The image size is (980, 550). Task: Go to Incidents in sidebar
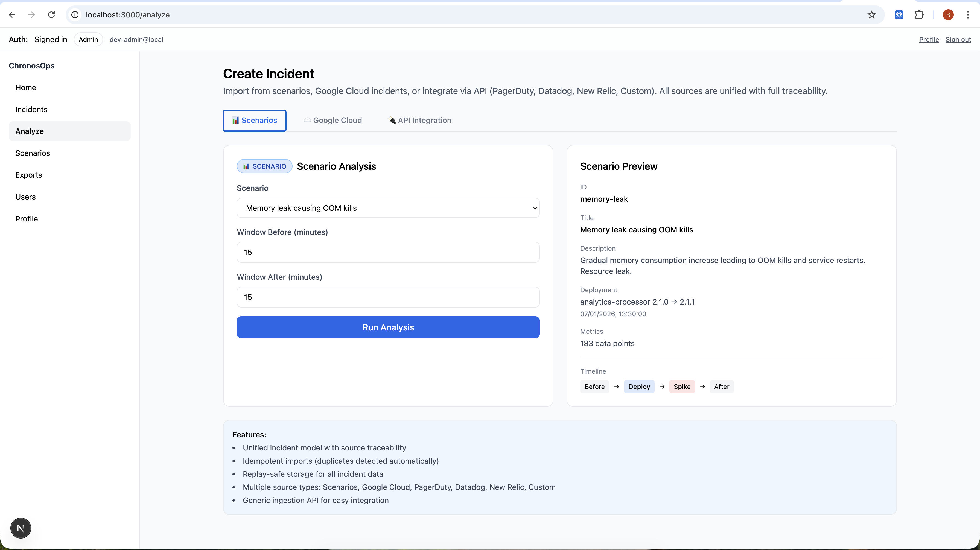(x=31, y=110)
